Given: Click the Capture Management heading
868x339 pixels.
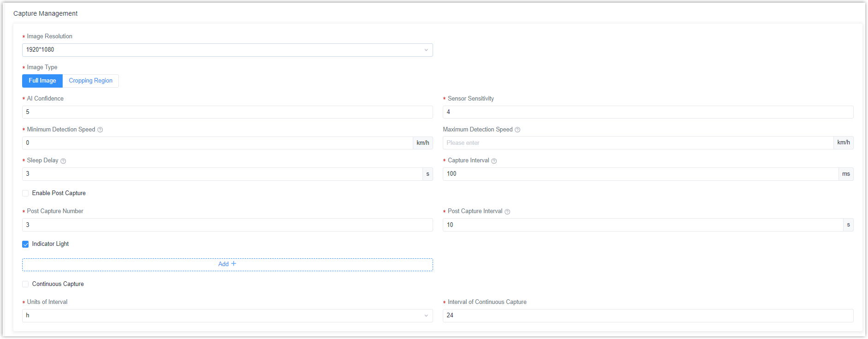Looking at the screenshot, I should point(45,13).
